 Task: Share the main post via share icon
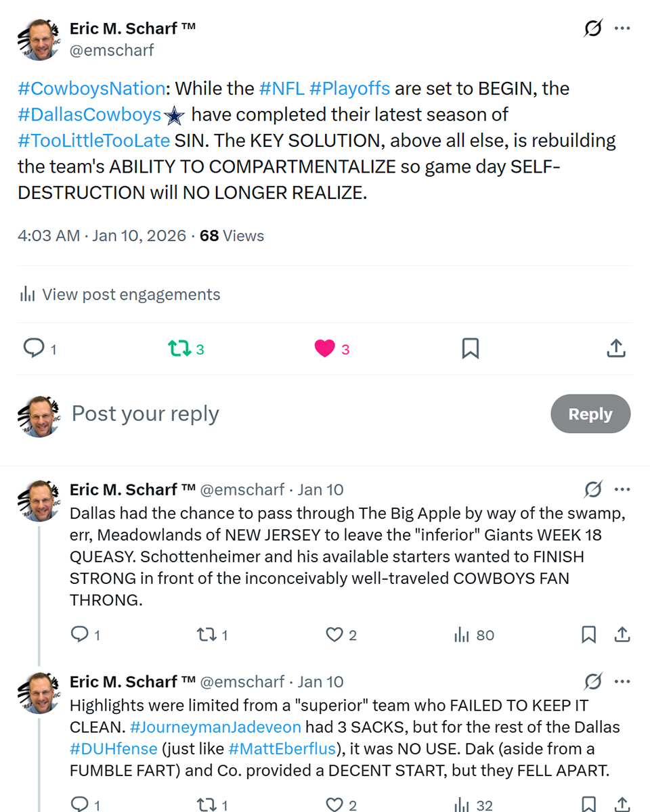pyautogui.click(x=615, y=348)
